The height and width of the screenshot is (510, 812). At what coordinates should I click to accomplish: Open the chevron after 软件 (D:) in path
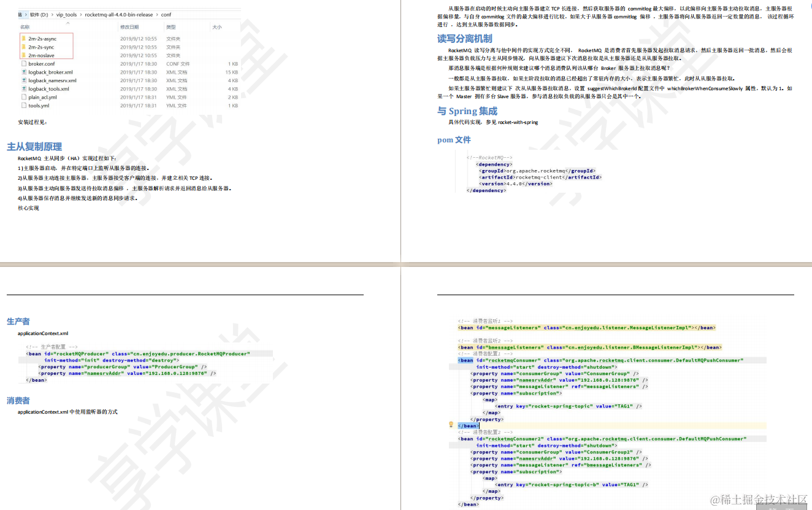coord(52,14)
